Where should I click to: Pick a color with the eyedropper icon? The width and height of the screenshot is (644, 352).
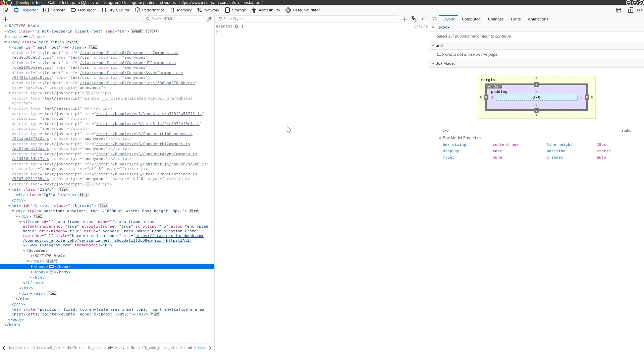point(209,19)
